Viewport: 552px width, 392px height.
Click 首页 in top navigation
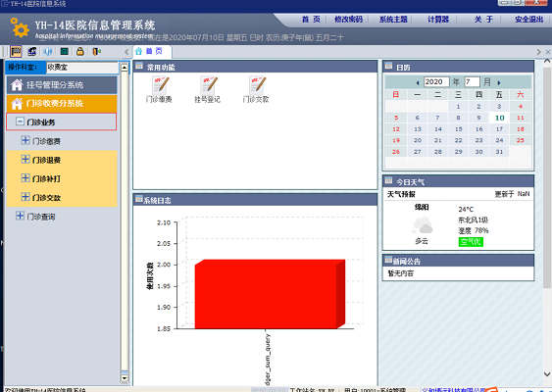(311, 20)
